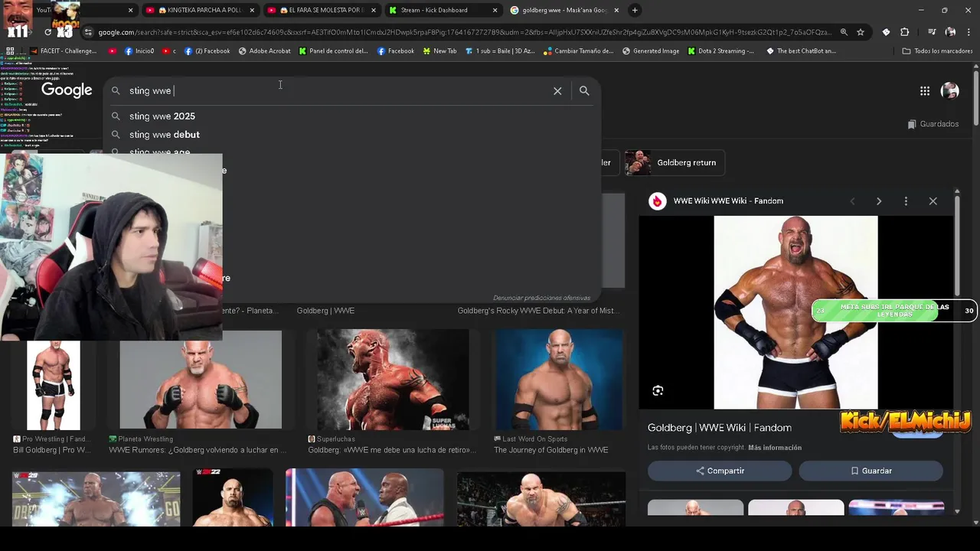The width and height of the screenshot is (980, 551).
Task: Open Cambiar Tamaño de bookmark
Action: [x=578, y=51]
